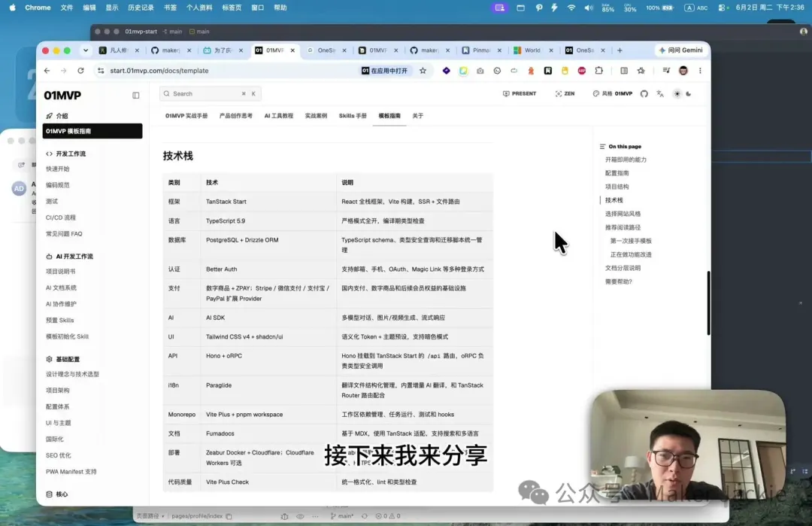Open the media control playlist icon
This screenshot has height=526, width=812.
pos(666,71)
